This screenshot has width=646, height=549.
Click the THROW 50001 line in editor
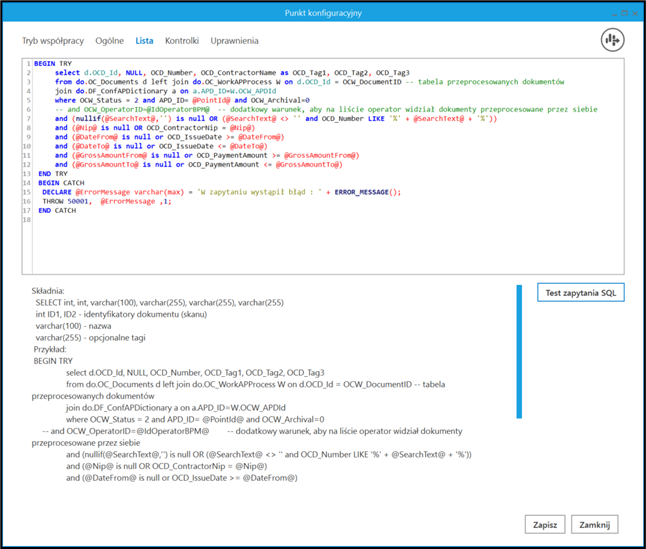[x=99, y=201]
